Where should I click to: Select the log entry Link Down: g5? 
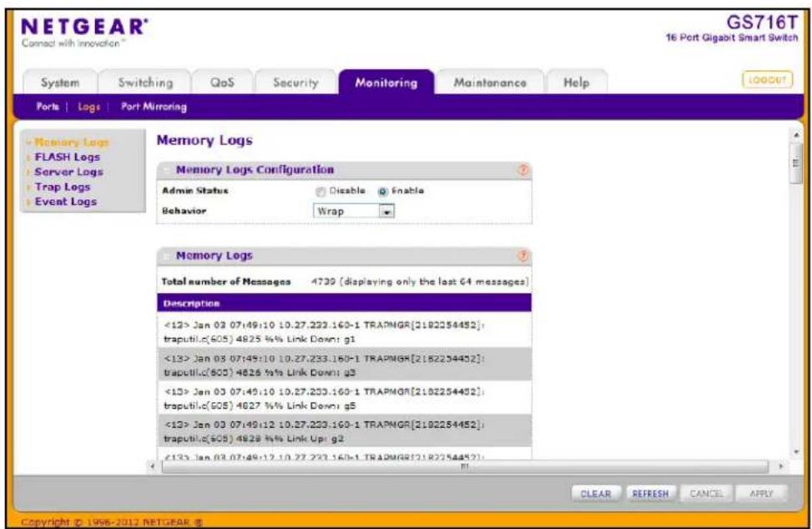[345, 398]
